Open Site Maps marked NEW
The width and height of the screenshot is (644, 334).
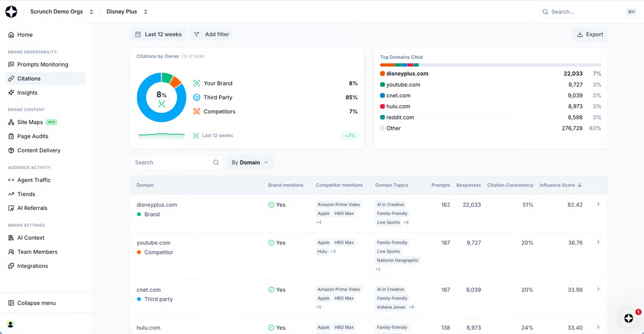pyautogui.click(x=31, y=122)
